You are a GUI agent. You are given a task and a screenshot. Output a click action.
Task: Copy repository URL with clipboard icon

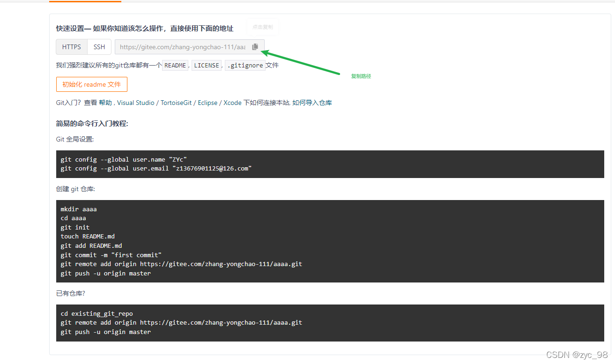coord(255,47)
